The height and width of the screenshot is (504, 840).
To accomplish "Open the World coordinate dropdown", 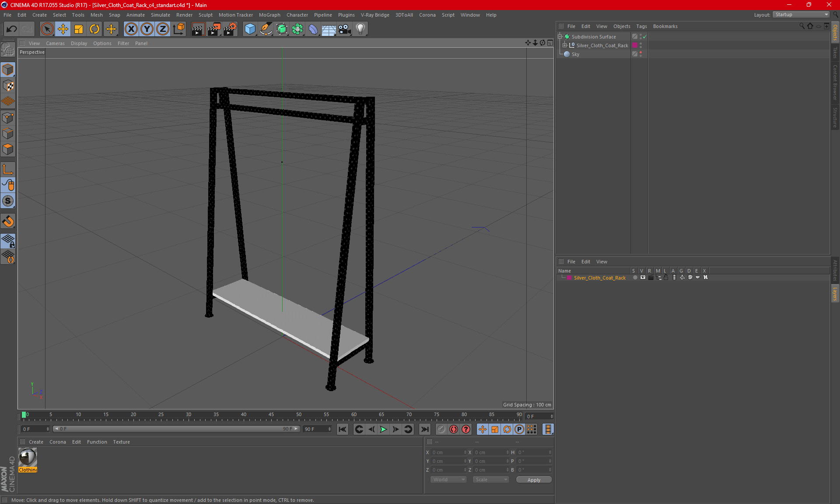I will click(448, 479).
